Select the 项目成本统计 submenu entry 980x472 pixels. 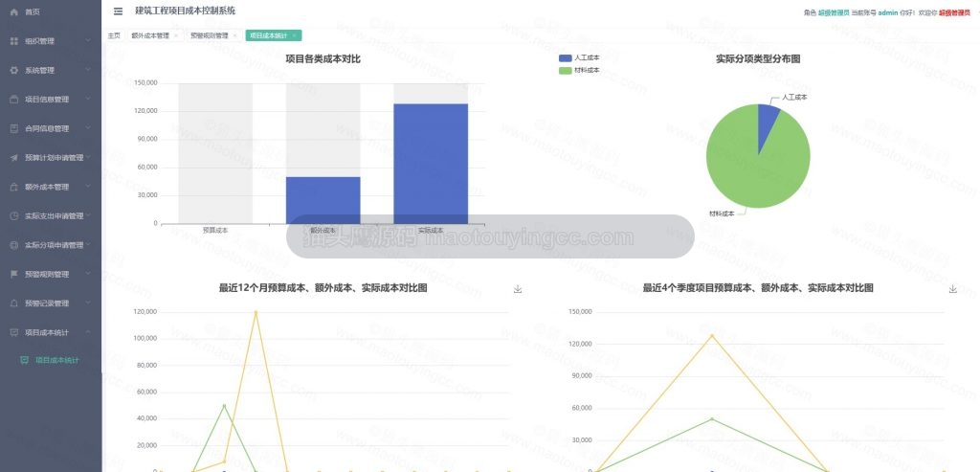pos(51,361)
